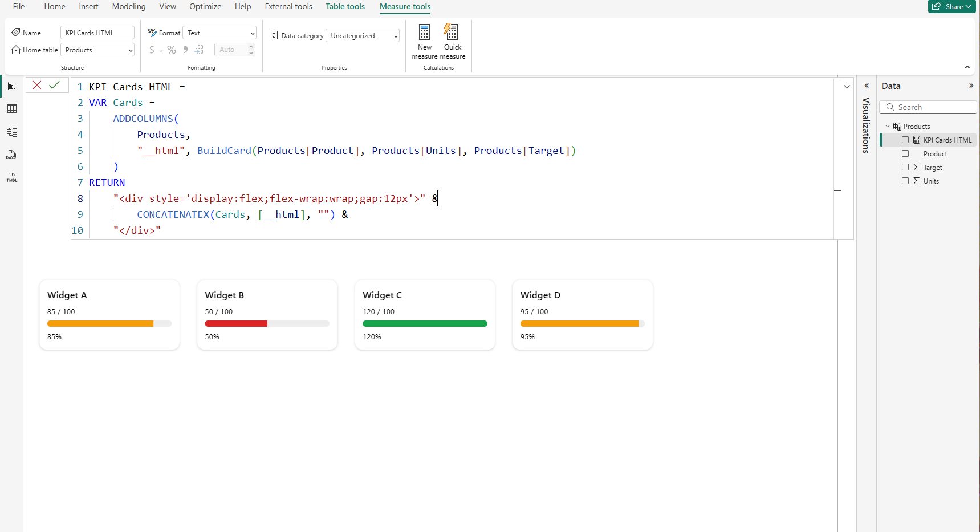Image resolution: width=980 pixels, height=532 pixels.
Task: Switch to Table tools tab
Action: (345, 6)
